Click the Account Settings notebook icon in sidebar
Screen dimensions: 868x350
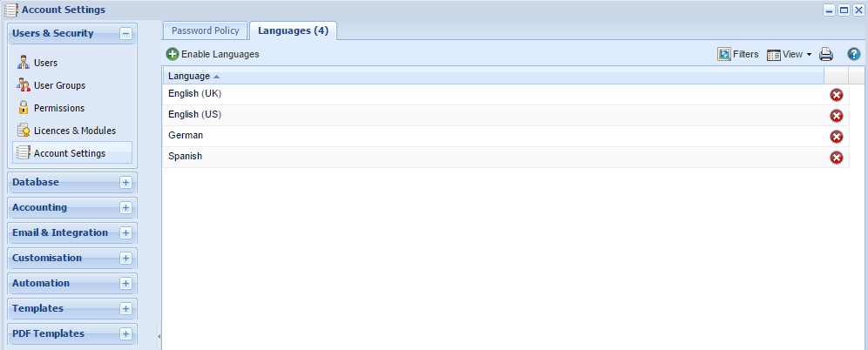coord(24,153)
